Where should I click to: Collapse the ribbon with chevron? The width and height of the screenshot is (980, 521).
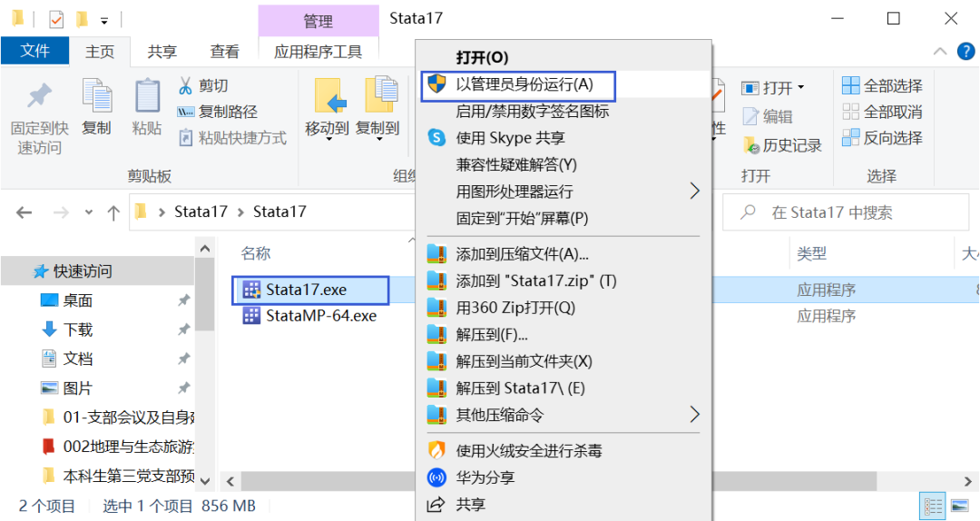[940, 52]
